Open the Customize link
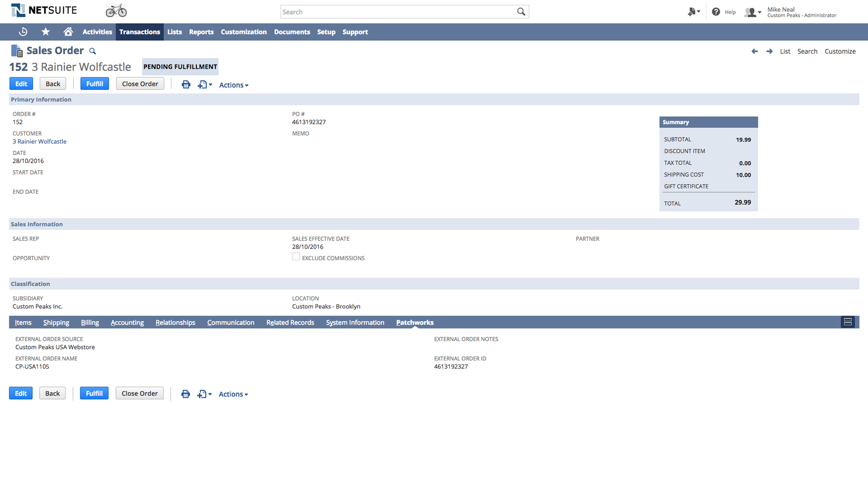868x477 pixels. click(x=840, y=51)
